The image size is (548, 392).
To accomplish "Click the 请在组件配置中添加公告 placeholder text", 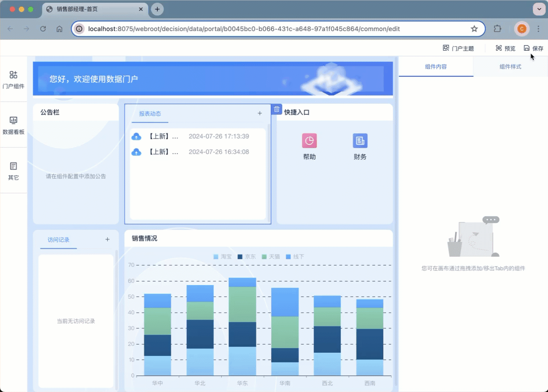I will pos(76,176).
